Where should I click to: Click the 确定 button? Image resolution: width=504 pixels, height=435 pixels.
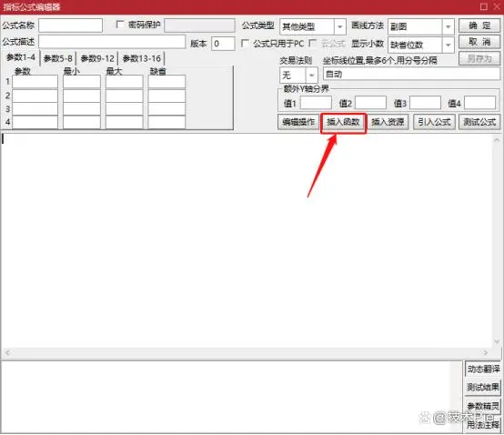[x=479, y=25]
